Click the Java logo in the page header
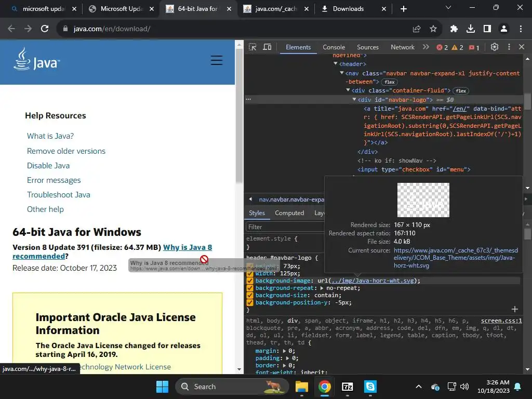 pos(37,59)
